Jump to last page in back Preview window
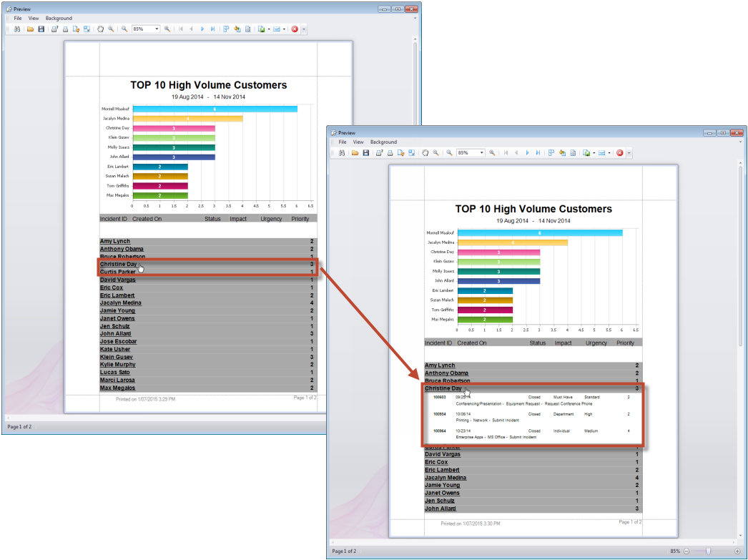The image size is (748, 560). tap(213, 29)
